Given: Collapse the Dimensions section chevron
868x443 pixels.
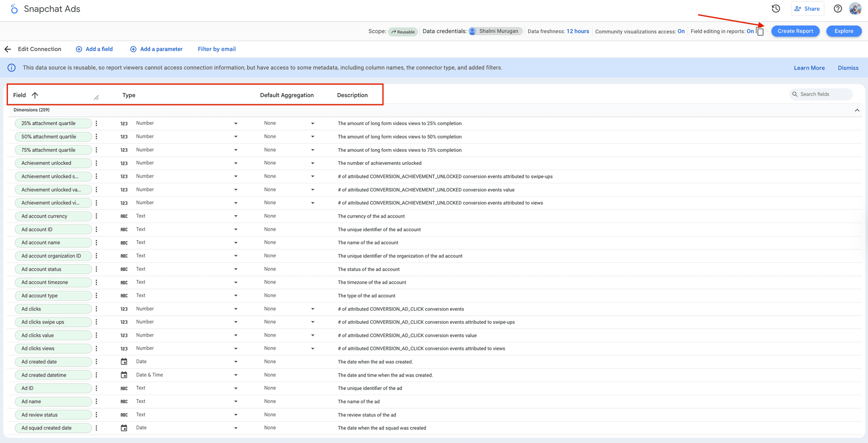Looking at the screenshot, I should [857, 110].
